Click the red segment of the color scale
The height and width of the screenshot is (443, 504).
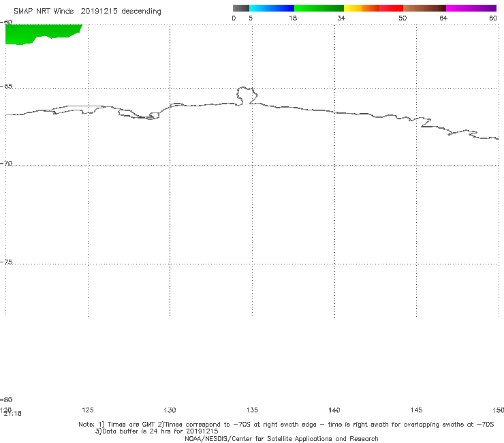[x=391, y=8]
